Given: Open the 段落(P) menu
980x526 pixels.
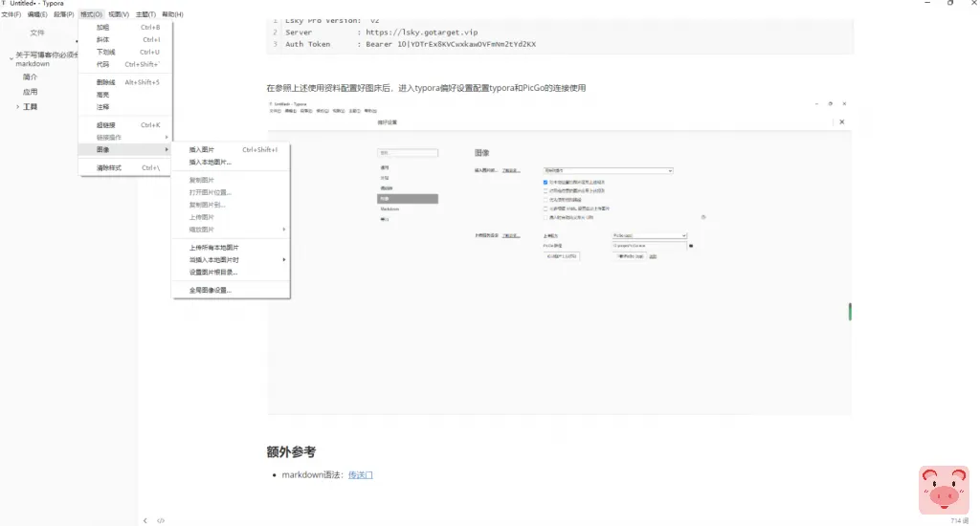Looking at the screenshot, I should 64,14.
